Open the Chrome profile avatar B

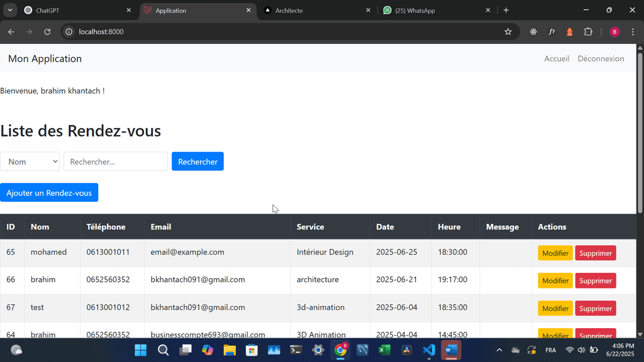click(x=614, y=31)
